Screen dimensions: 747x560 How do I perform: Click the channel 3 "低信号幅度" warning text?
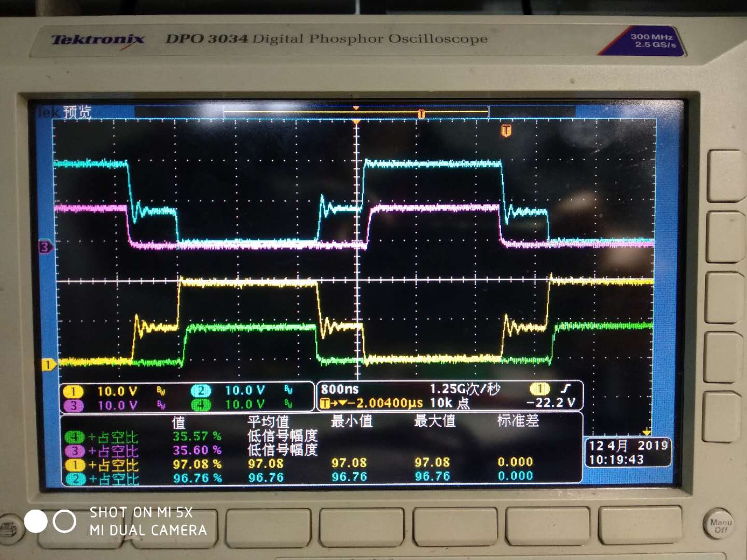pos(283,450)
